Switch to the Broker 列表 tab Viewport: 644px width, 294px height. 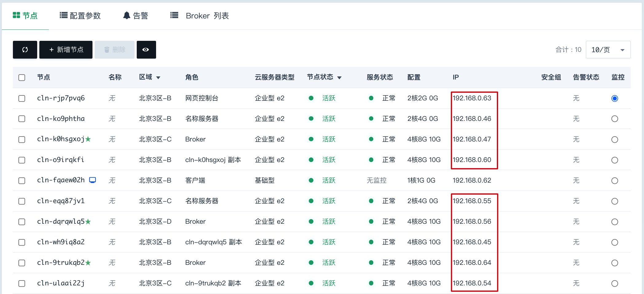click(x=200, y=16)
